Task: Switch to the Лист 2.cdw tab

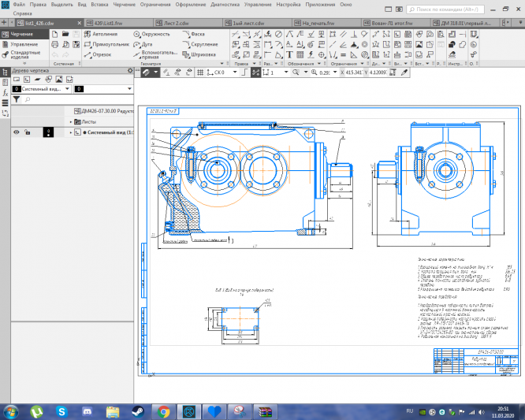Action: tap(173, 24)
